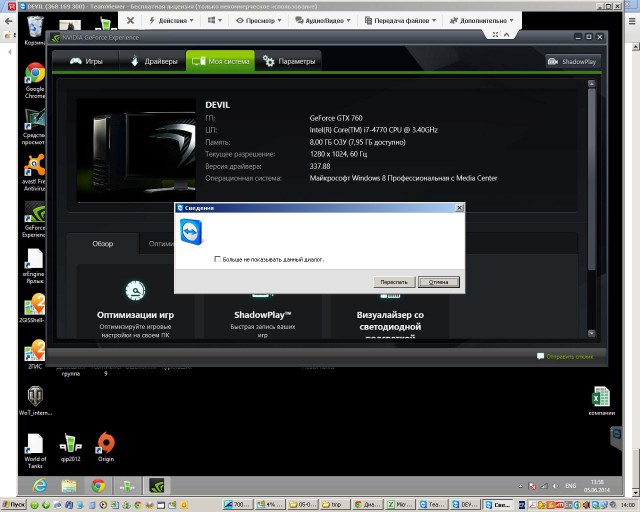Image resolution: width=640 pixels, height=512 pixels.
Task: Click the Переслать button in the dialog
Action: pos(394,282)
